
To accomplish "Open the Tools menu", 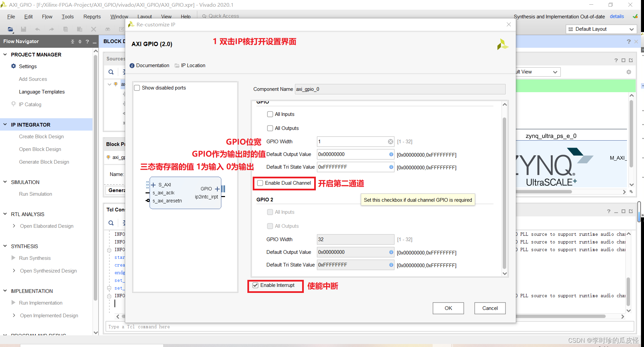I will tap(67, 17).
